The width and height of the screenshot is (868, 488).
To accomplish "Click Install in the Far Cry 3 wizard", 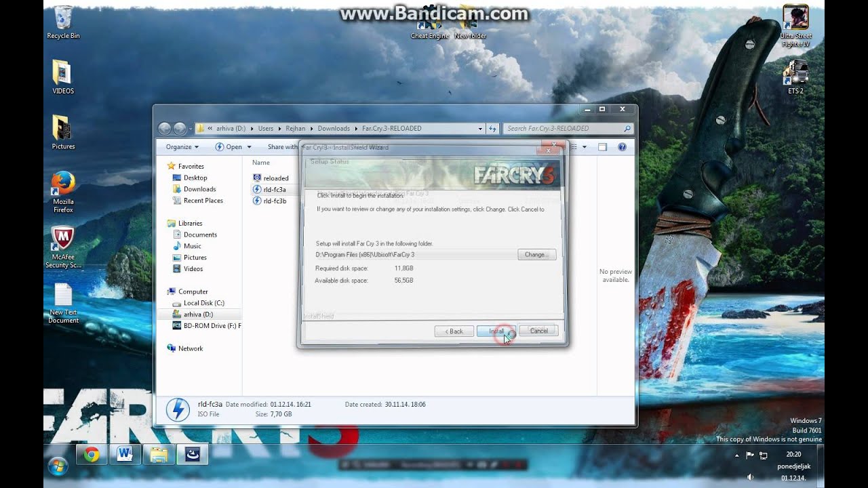I will 496,331.
